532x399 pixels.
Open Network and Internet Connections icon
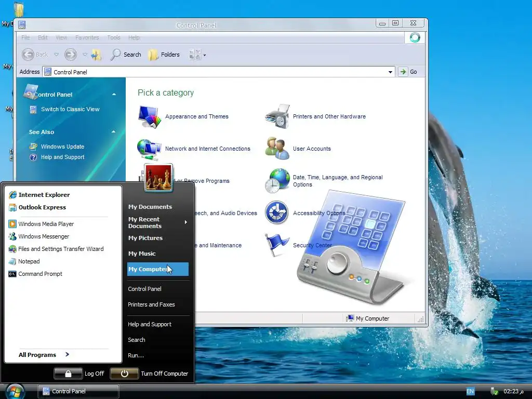149,149
